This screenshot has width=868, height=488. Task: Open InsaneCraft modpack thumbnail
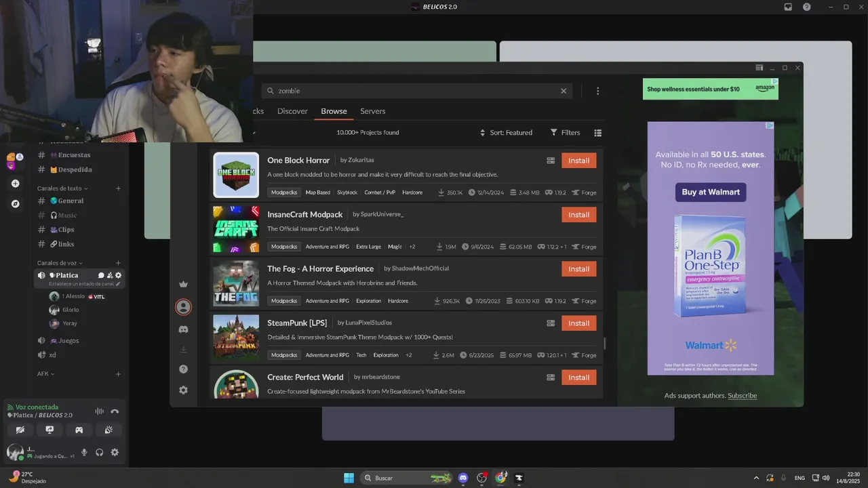point(236,229)
